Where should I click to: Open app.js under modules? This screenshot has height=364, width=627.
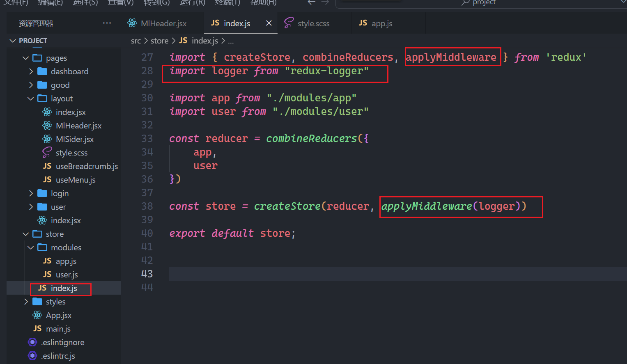[x=66, y=261]
